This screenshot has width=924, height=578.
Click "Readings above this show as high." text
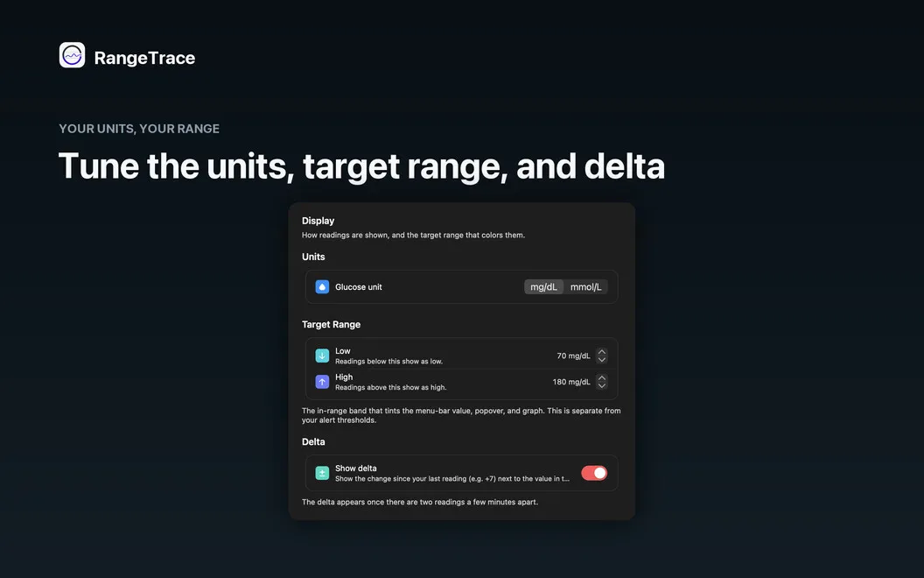(x=391, y=387)
